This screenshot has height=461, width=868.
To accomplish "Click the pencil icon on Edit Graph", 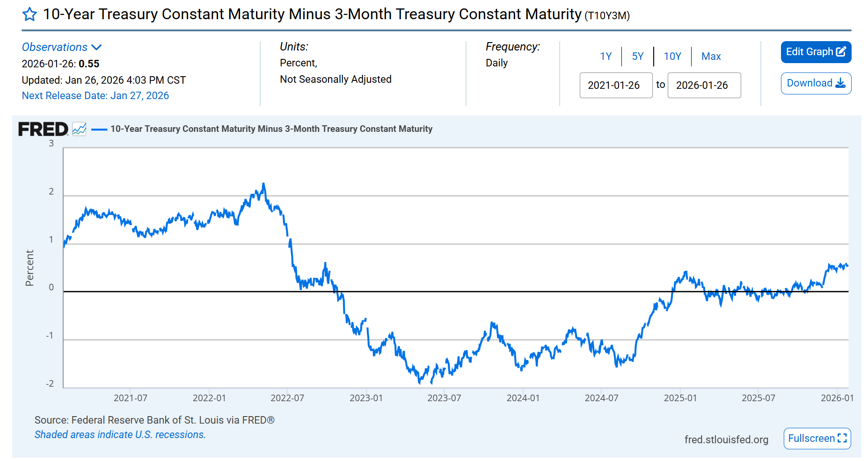I will [x=842, y=52].
